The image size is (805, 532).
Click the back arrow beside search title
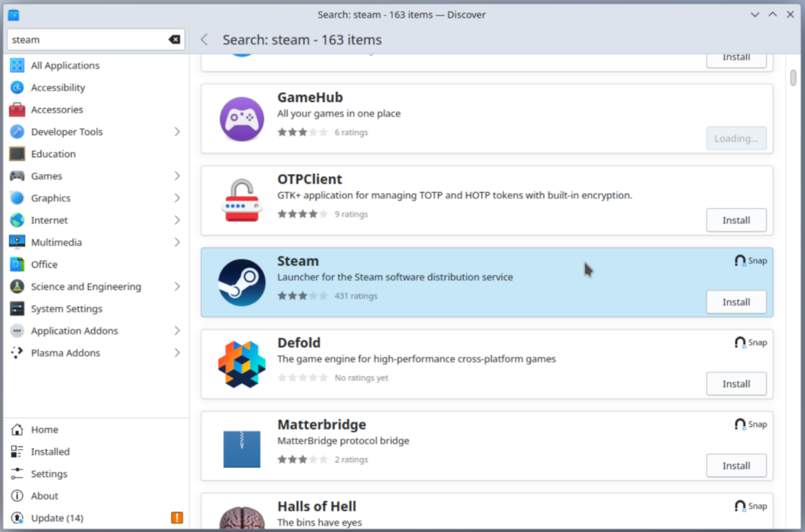click(x=205, y=40)
